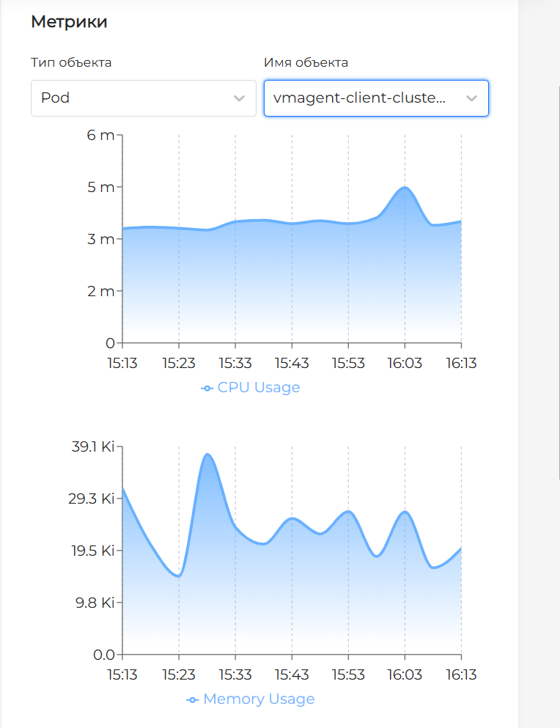Click the chevron icon in the Pod dropdown

point(241,98)
